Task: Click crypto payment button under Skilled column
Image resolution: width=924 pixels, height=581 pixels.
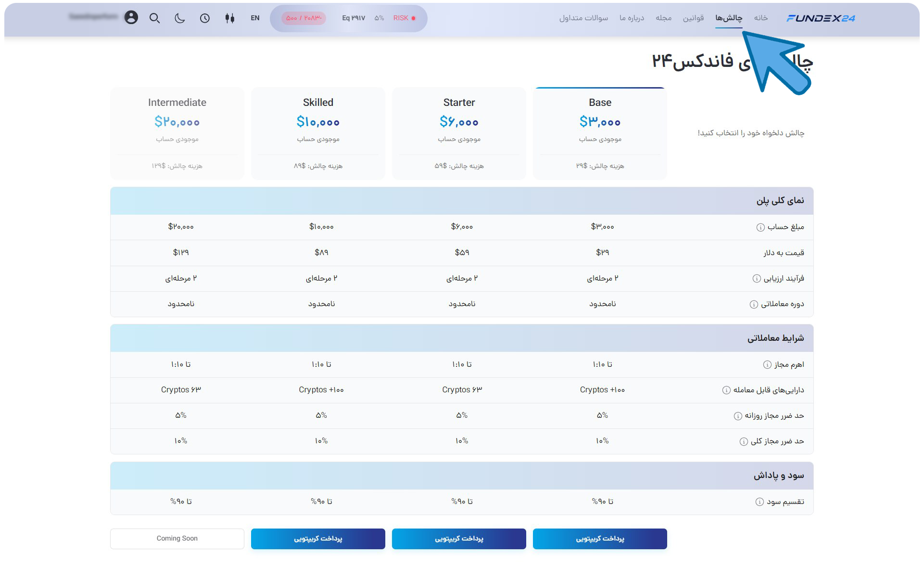Action: pyautogui.click(x=318, y=539)
